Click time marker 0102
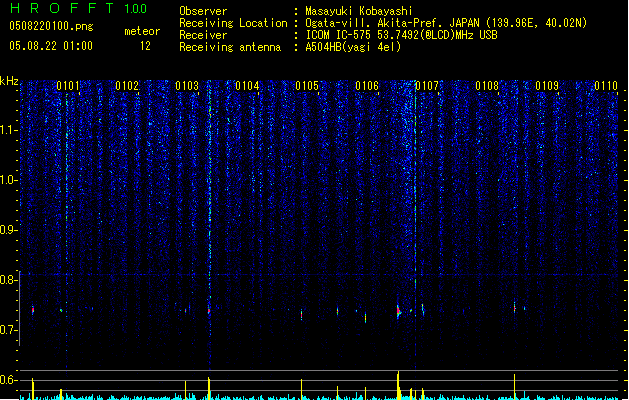The image size is (629, 400). (x=127, y=86)
